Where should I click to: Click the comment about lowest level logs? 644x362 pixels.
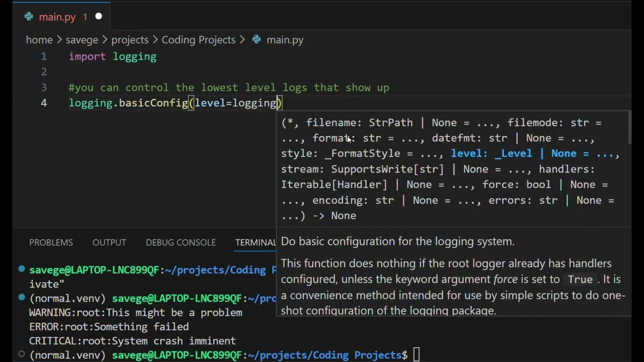tap(229, 87)
